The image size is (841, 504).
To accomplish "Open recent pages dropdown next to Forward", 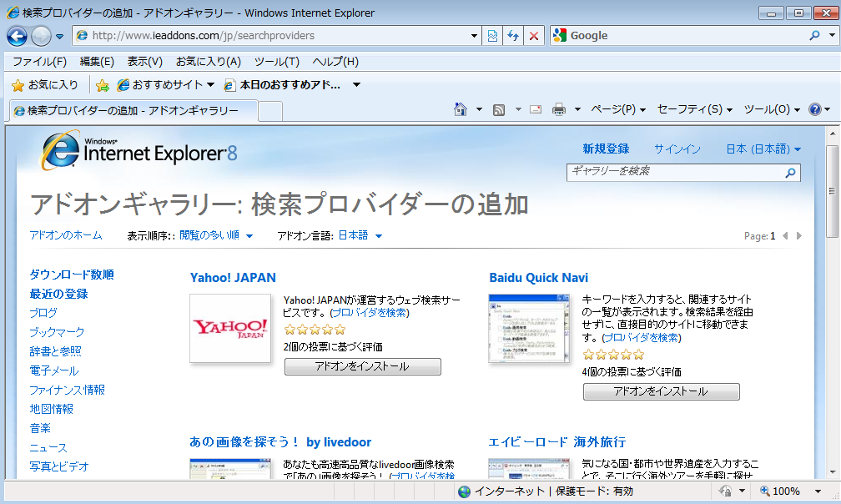I will 59,37.
